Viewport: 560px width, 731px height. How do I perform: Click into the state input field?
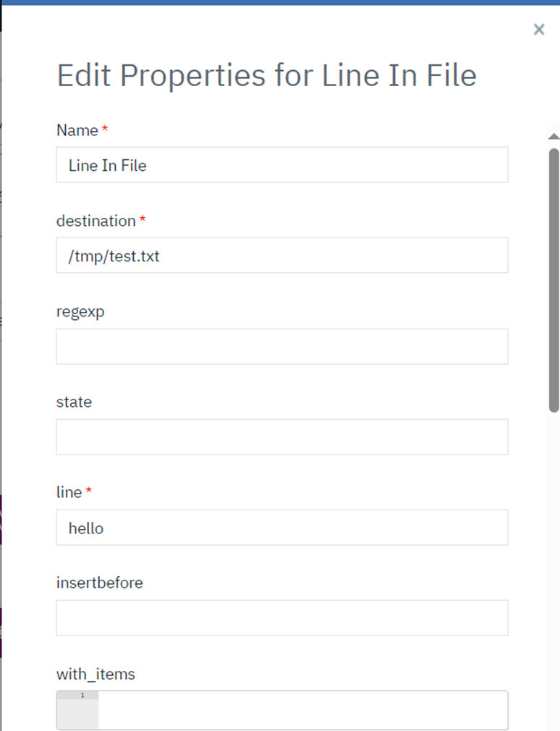281,437
